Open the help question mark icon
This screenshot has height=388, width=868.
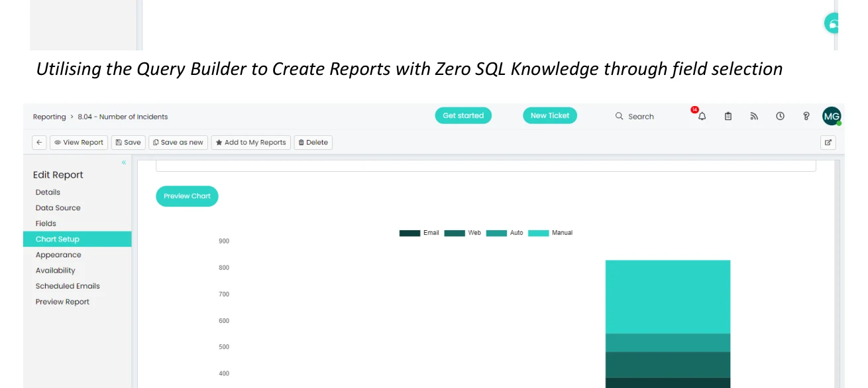pos(806,116)
